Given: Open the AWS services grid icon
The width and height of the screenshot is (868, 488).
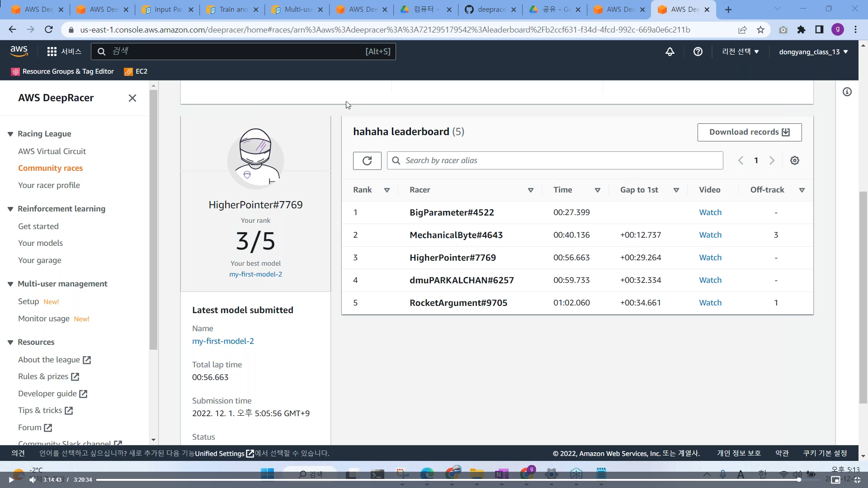Looking at the screenshot, I should click(52, 52).
